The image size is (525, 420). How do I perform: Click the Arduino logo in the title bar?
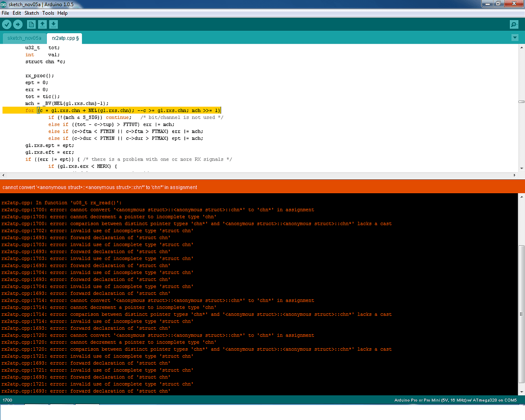4,4
